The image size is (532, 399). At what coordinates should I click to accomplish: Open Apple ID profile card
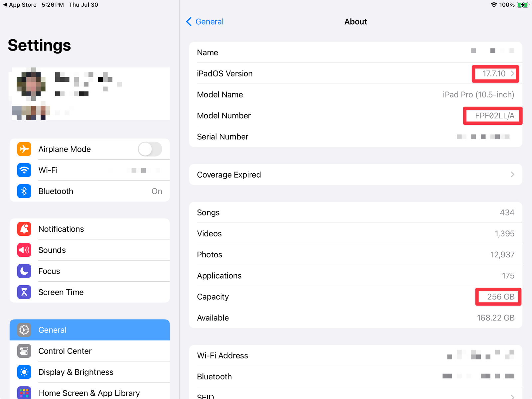[90, 94]
